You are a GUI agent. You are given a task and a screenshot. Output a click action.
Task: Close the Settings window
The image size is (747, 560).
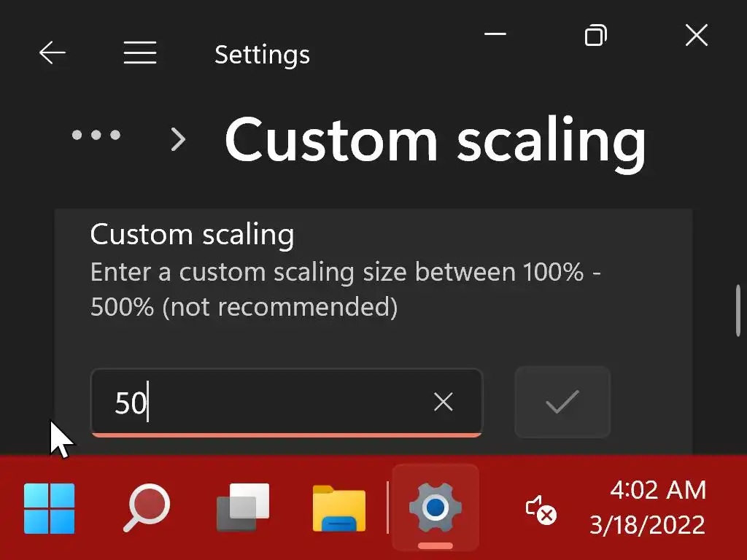[697, 34]
